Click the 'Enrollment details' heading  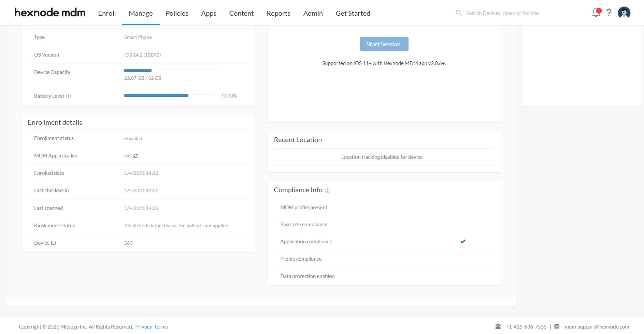click(x=55, y=122)
